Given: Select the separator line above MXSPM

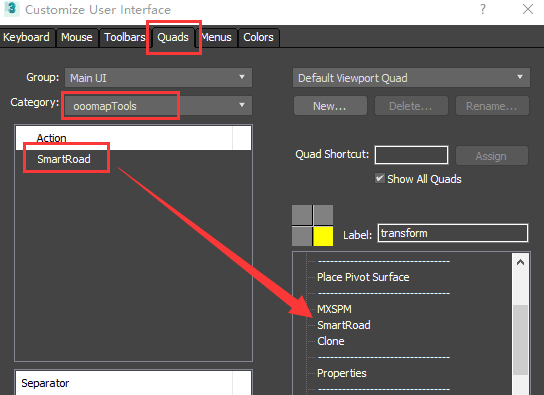Looking at the screenshot, I should [x=384, y=293].
